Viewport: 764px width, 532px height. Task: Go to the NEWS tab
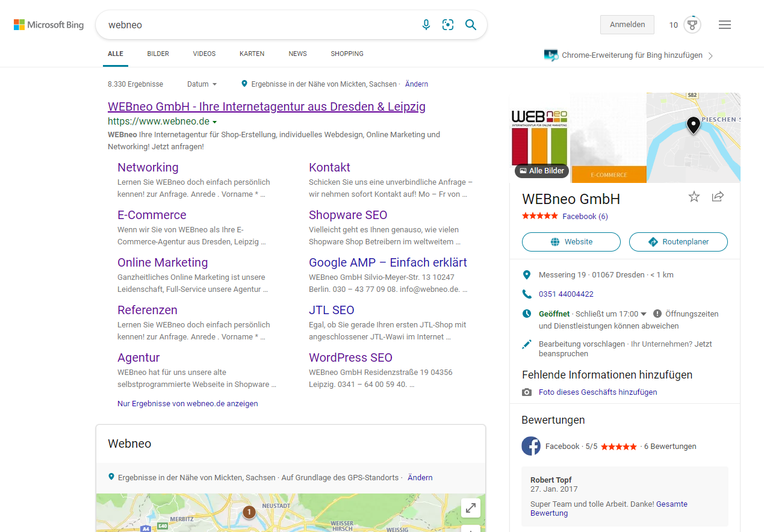click(297, 54)
